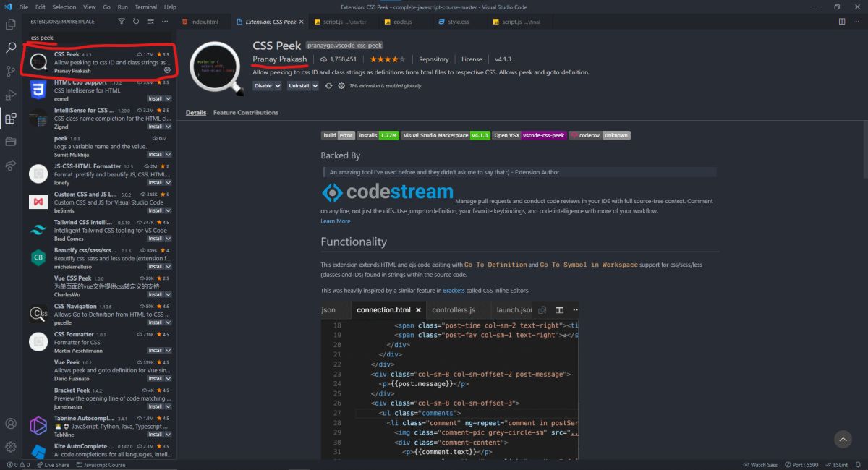Expand the Disable button dropdown arrow

pyautogui.click(x=278, y=85)
